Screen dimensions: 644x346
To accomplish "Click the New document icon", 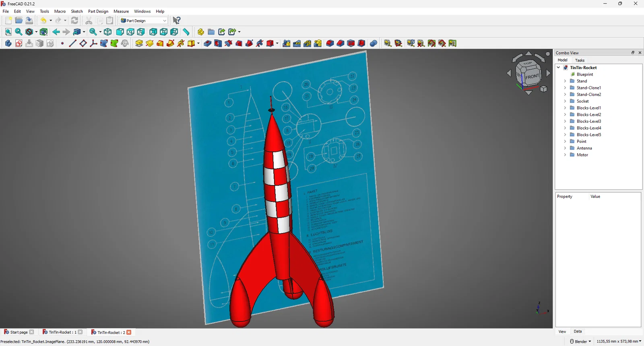I will coord(8,21).
